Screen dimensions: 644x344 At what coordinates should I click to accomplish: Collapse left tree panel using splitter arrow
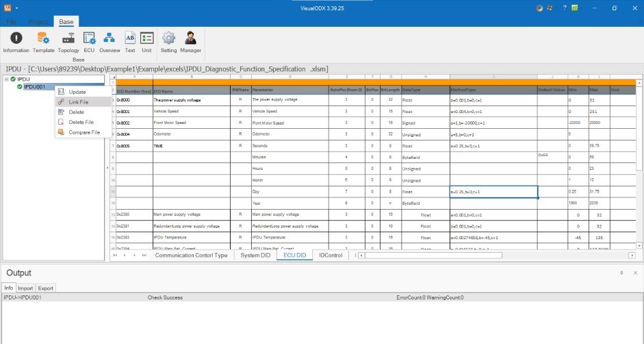107,168
